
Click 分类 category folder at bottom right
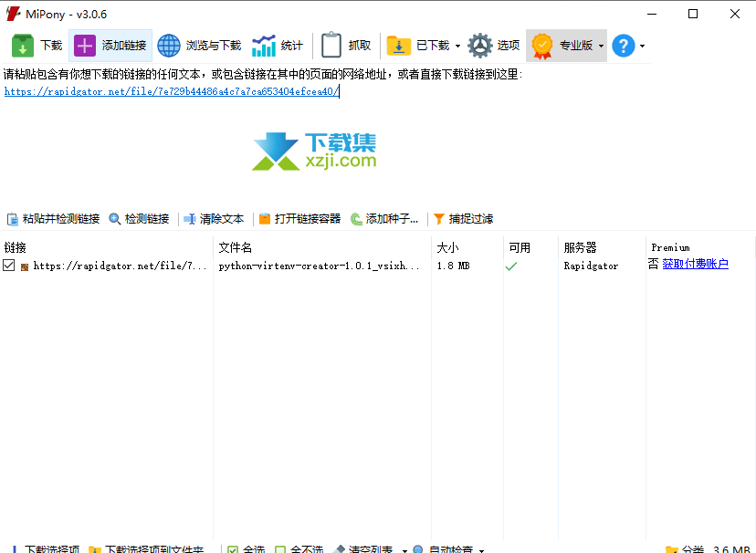tap(685, 548)
